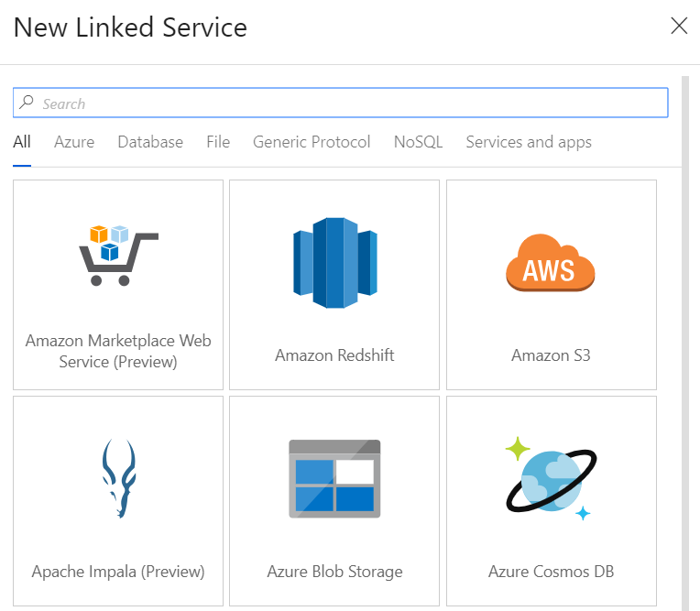Open the Azure tab
The height and width of the screenshot is (611, 700).
[x=74, y=142]
